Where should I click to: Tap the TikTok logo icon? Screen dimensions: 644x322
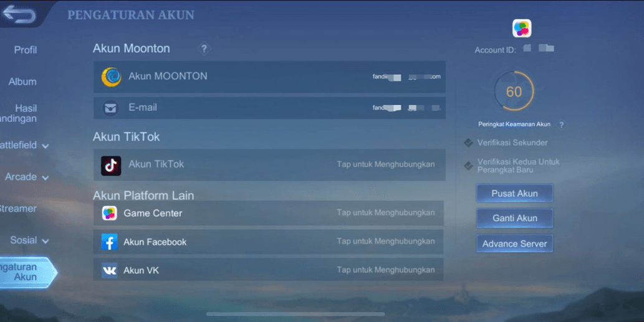pyautogui.click(x=111, y=165)
